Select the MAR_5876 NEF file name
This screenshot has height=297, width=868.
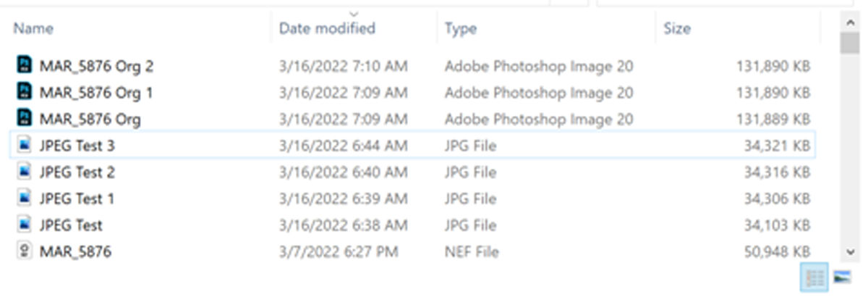click(75, 251)
